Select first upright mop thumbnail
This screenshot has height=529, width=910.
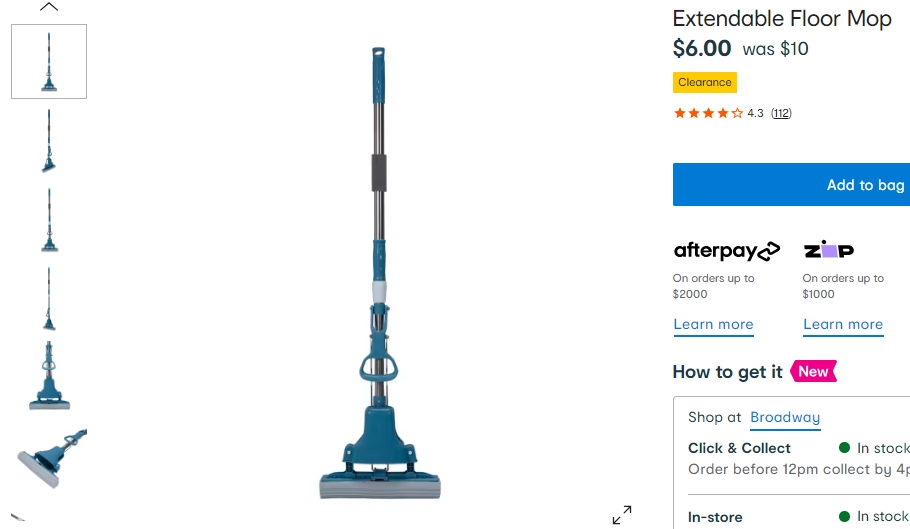click(49, 61)
